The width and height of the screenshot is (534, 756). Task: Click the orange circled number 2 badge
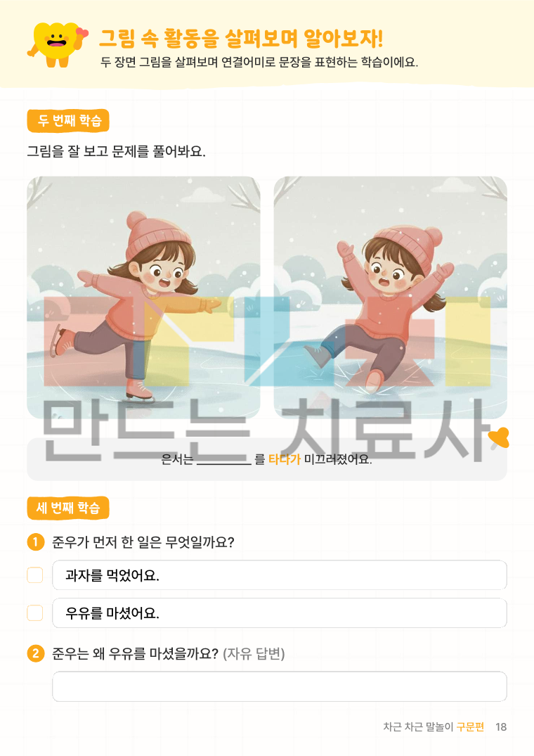pyautogui.click(x=36, y=653)
